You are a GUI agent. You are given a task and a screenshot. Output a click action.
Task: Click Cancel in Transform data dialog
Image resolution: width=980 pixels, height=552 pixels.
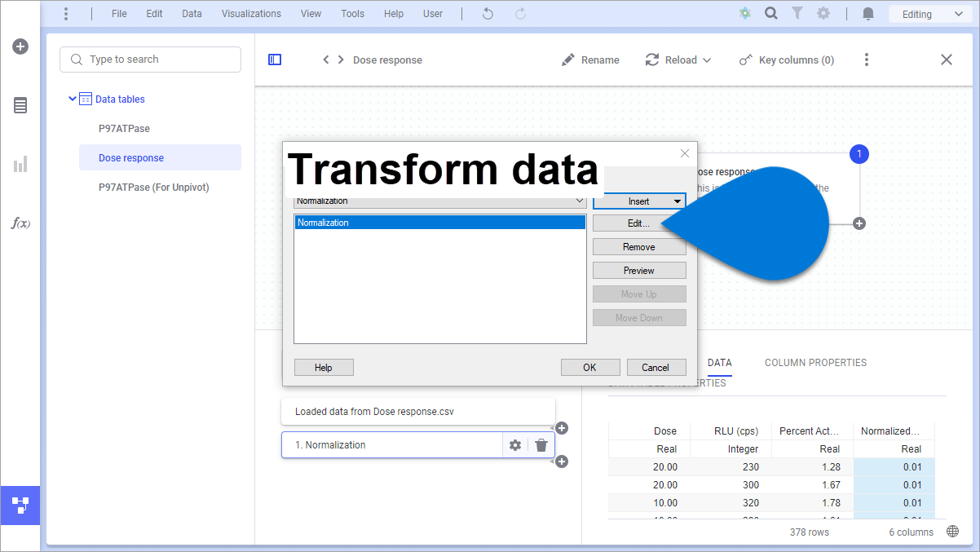click(x=656, y=368)
